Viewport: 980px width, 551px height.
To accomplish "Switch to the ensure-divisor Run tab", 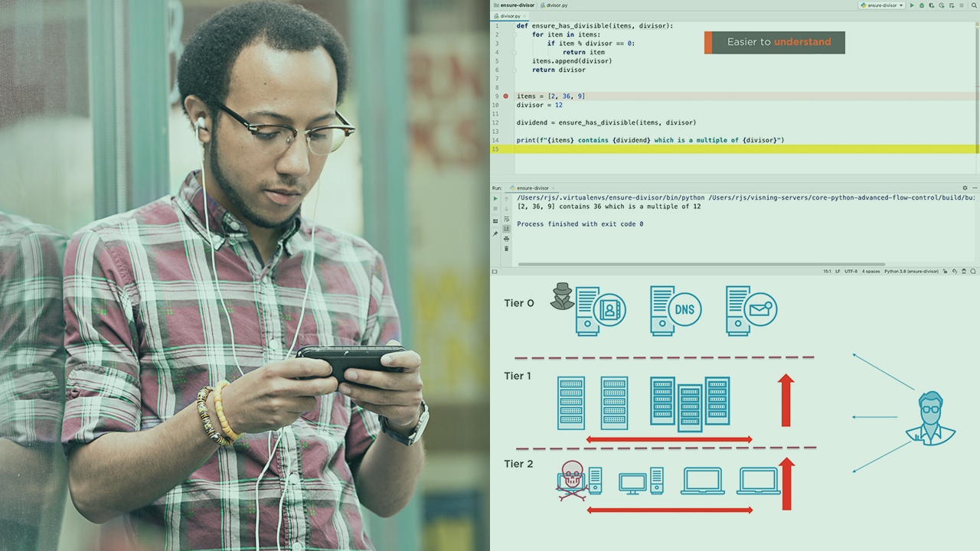I will [x=531, y=188].
